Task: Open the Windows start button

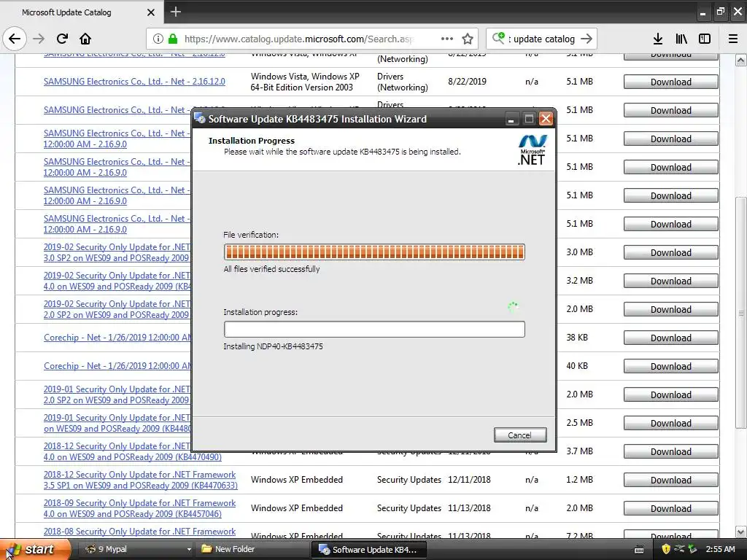Action: point(36,549)
